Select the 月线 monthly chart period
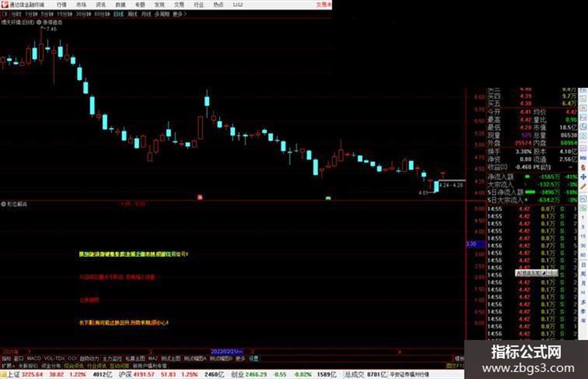The image size is (588, 379). [146, 14]
